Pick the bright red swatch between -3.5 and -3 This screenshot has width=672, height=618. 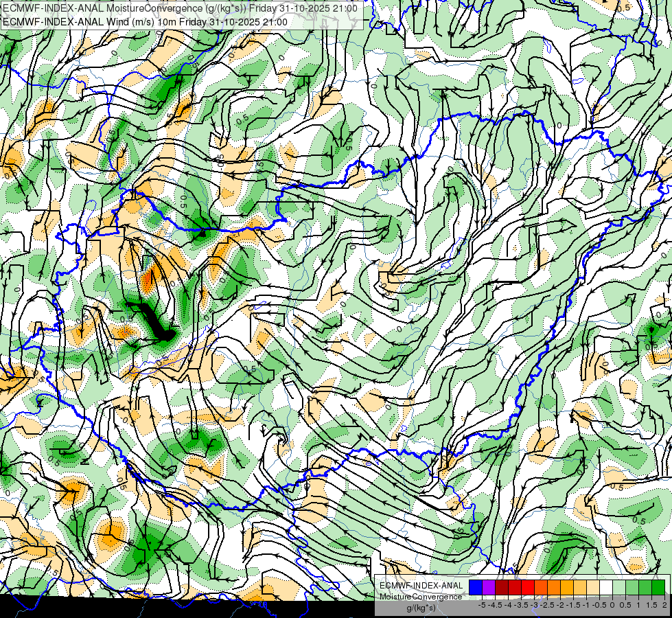(528, 587)
